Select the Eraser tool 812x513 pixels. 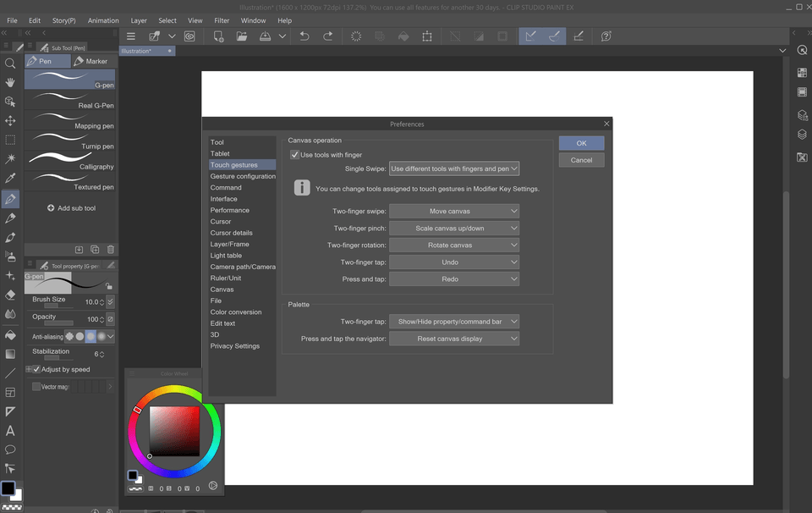coord(10,295)
